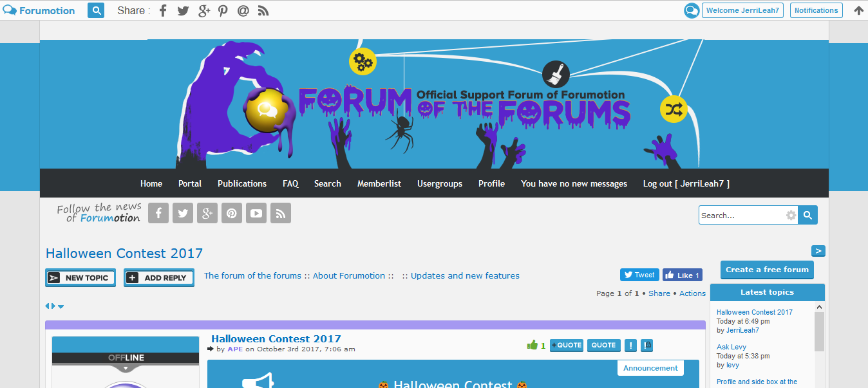Expand the OFFLINE profile panel arrow

pos(126,369)
